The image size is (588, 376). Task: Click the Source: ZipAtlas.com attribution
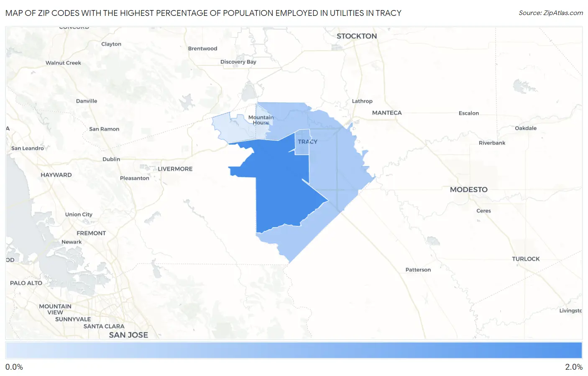tap(551, 13)
